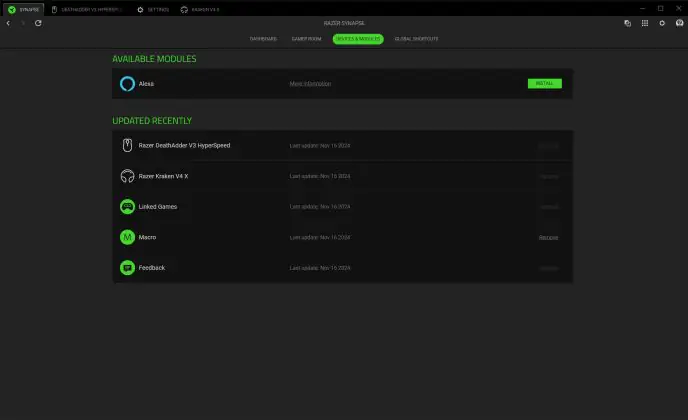Screen dimensions: 688x420
Task: Click the 'Razer Synapse' window title
Action: 344,23
